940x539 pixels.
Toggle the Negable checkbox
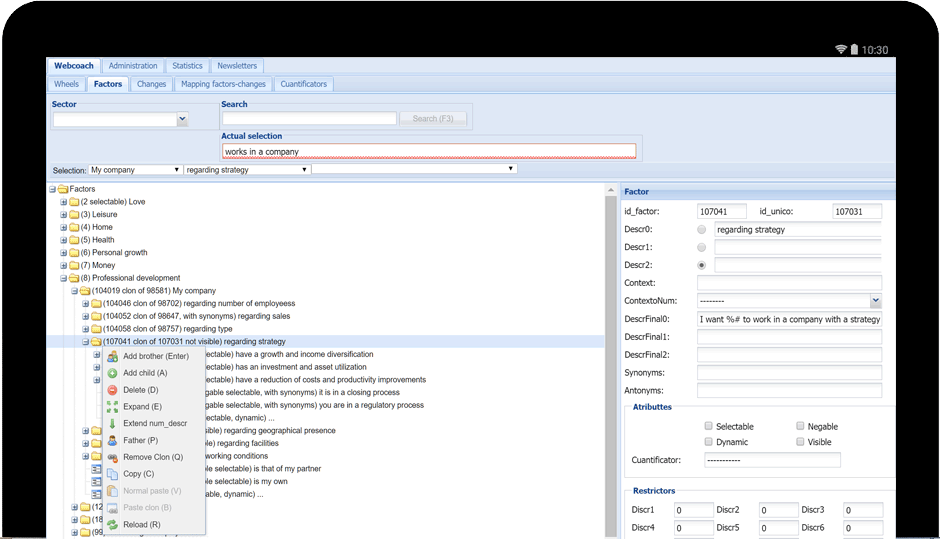click(800, 426)
